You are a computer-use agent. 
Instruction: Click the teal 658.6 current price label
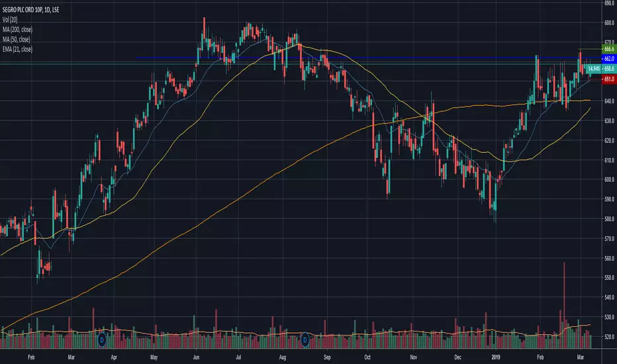[608, 69]
